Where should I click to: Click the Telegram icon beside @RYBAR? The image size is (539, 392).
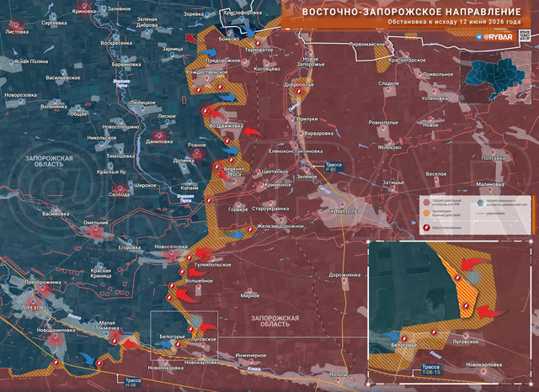(479, 37)
